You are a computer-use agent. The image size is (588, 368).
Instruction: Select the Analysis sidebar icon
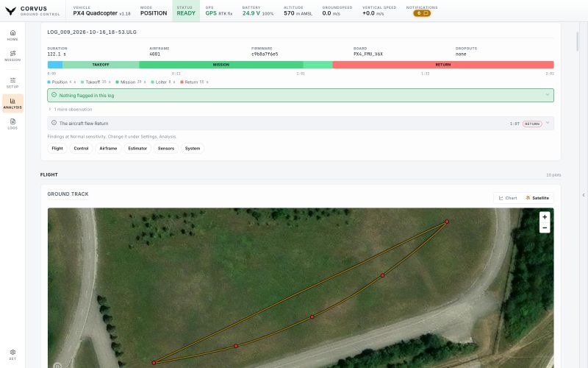(12, 103)
